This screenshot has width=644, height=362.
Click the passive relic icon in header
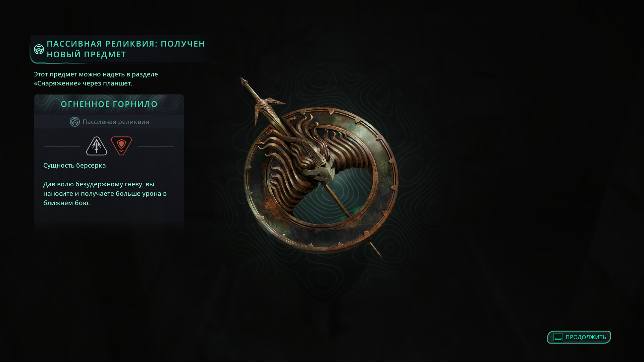point(39,49)
